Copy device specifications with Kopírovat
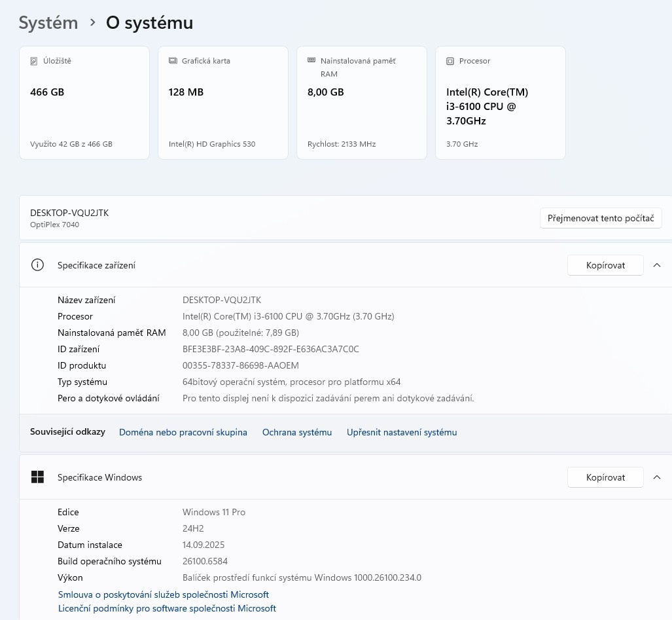This screenshot has height=620, width=672. pos(605,265)
